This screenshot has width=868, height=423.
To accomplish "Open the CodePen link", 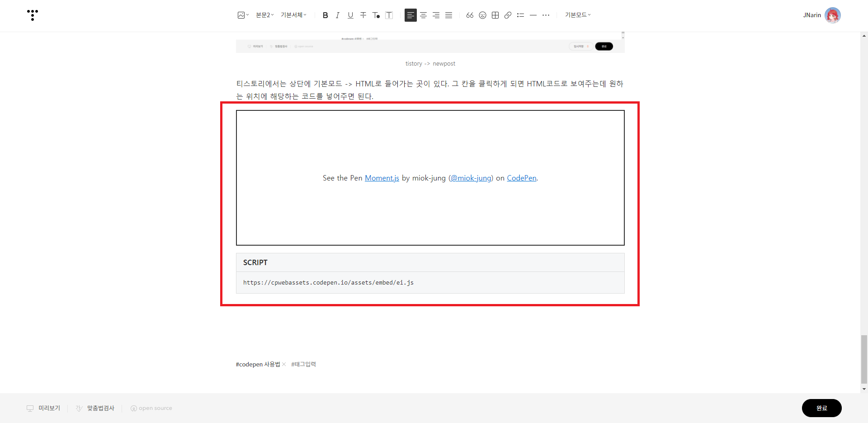I will coord(522,178).
